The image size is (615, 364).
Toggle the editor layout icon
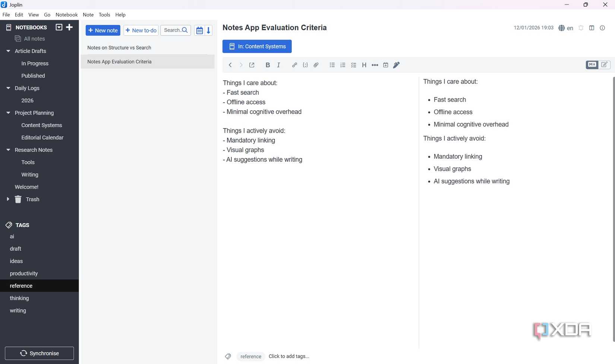pos(592,28)
